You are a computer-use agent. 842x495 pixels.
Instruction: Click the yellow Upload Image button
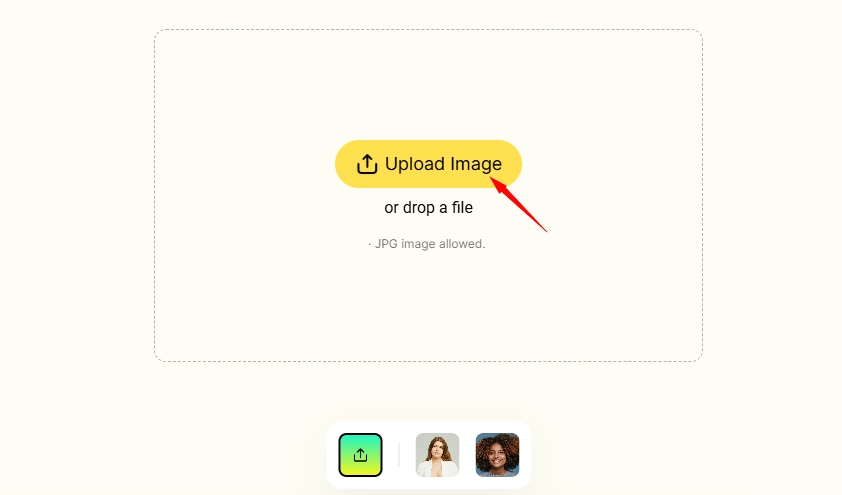(x=428, y=164)
